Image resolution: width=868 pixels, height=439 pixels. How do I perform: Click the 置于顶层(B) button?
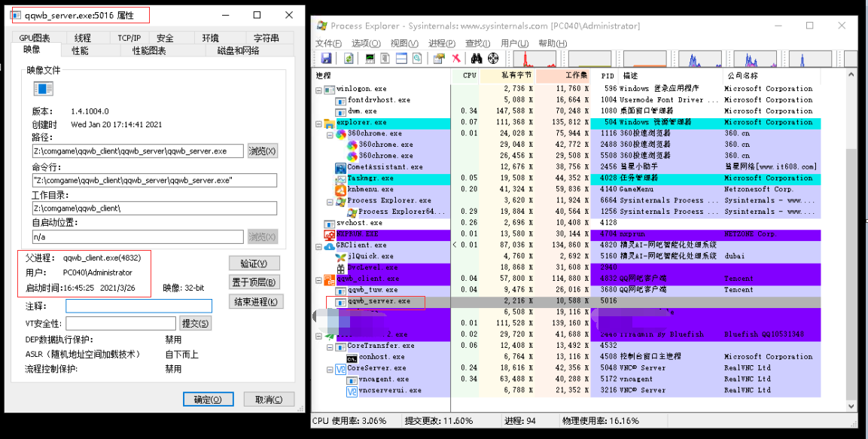point(254,282)
